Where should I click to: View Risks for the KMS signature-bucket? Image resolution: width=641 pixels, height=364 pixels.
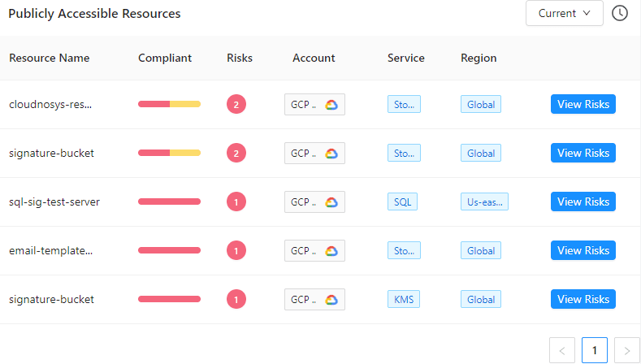[x=583, y=299]
